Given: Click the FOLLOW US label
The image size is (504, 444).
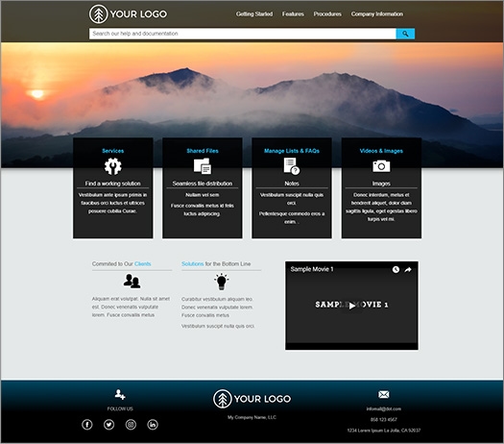Looking at the screenshot, I should pos(120,408).
